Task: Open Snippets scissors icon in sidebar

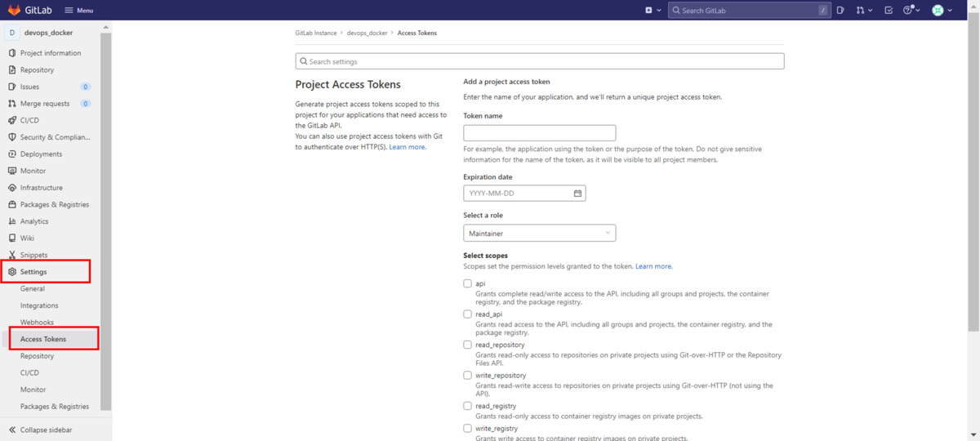Action: (x=12, y=255)
